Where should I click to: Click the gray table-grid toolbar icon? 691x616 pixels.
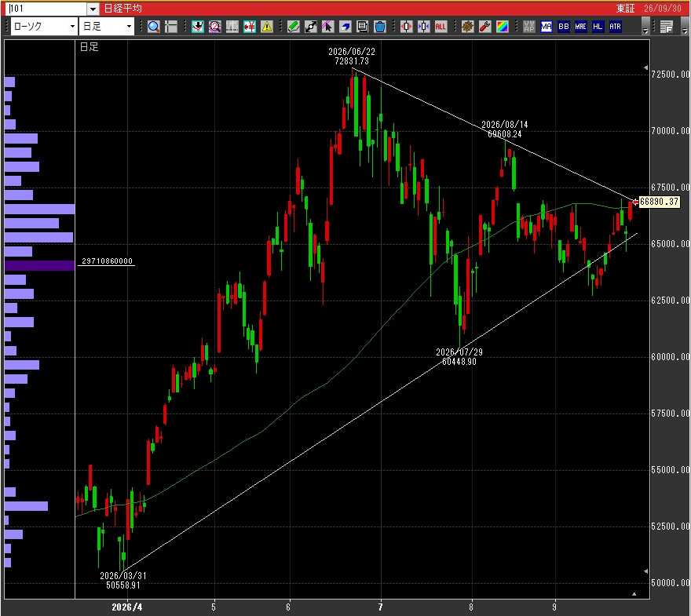tap(232, 27)
